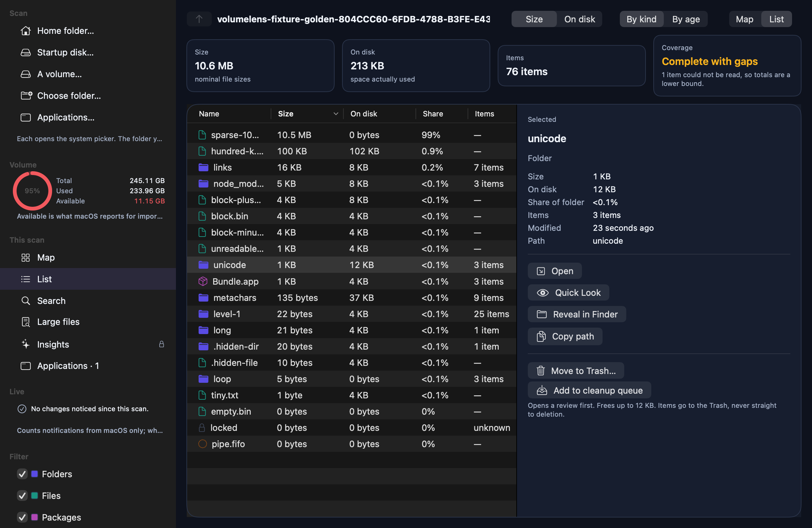Uncheck the Files filter checkbox
The image size is (812, 528).
point(22,496)
